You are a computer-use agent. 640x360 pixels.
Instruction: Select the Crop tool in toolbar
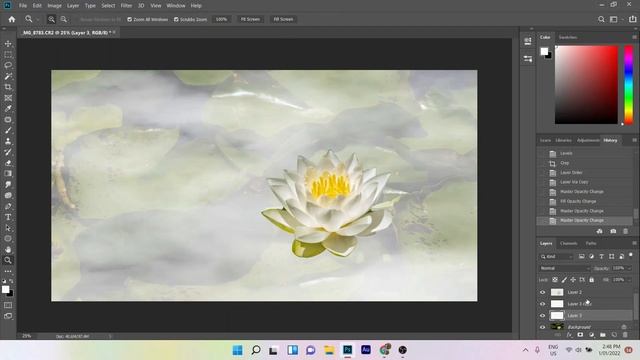(x=8, y=87)
